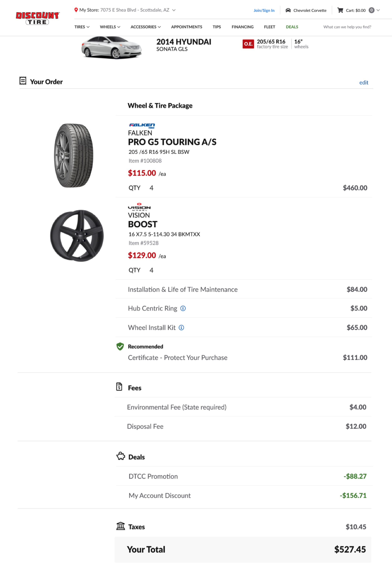Click the Discount Tire logo
The image size is (392, 568).
tap(37, 18)
